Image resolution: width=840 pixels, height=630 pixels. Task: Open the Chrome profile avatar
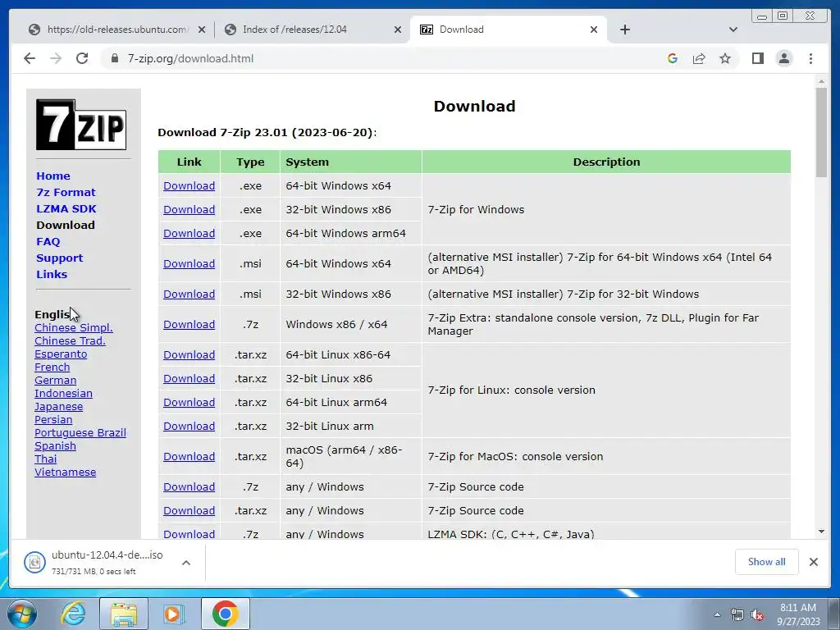point(783,58)
